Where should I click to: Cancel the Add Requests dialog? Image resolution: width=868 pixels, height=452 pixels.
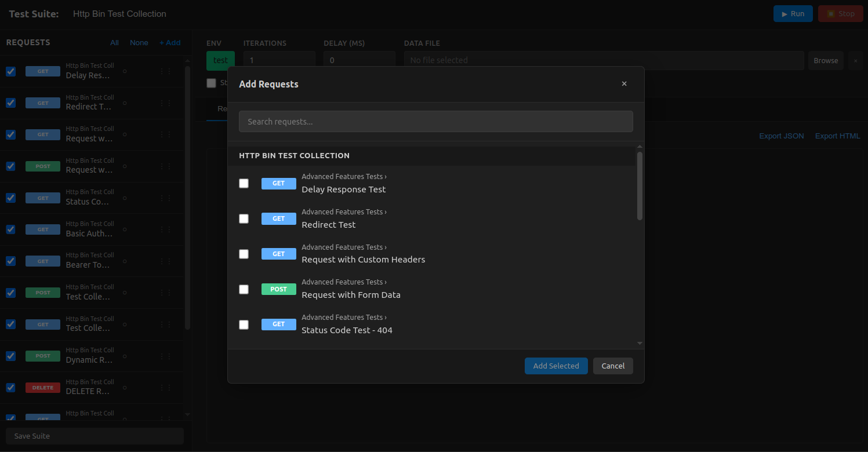[613, 366]
